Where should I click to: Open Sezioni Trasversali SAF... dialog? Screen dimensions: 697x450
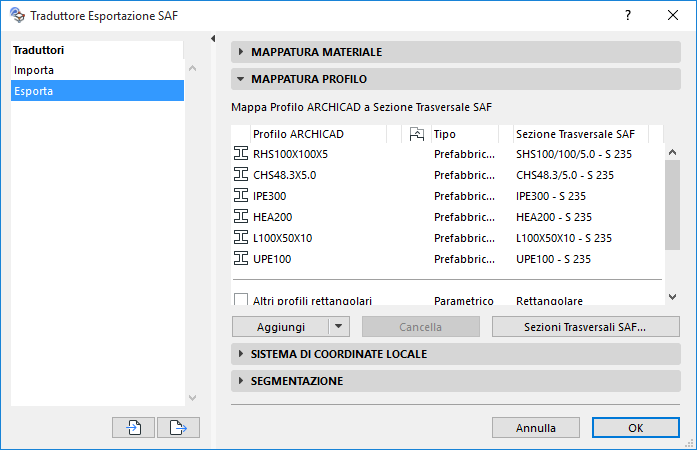tap(585, 326)
